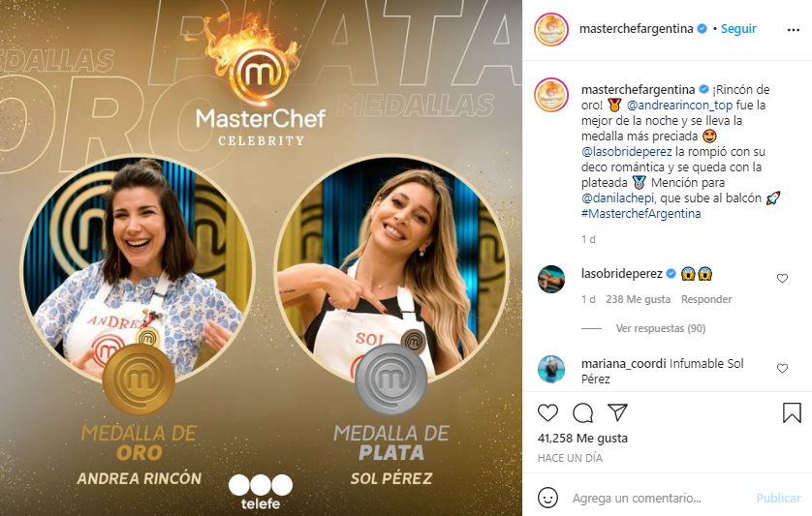Expand Ver respuestas (90) replies
The image size is (812, 516).
click(660, 328)
